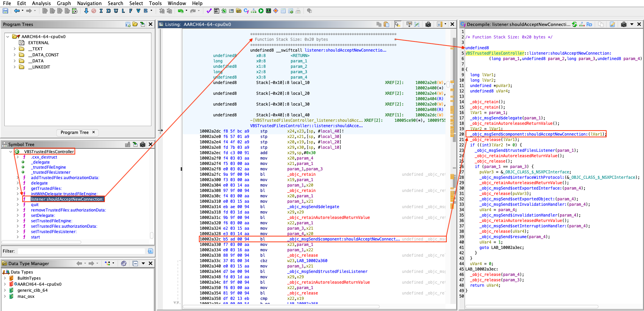The height and width of the screenshot is (311, 644).
Task: Open the Analysis menu
Action: click(x=41, y=3)
